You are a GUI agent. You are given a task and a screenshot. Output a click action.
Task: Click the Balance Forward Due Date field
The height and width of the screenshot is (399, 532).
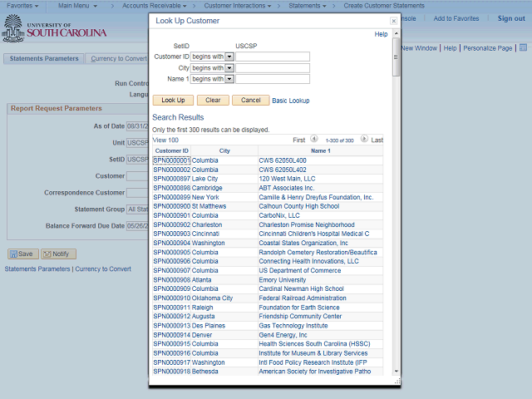coord(137,226)
